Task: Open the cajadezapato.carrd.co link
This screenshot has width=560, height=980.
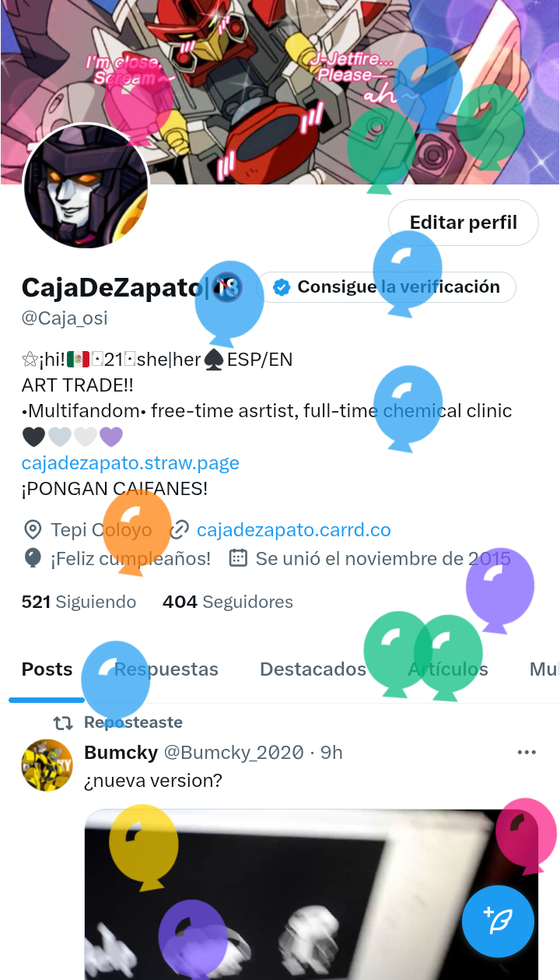Action: coord(293,531)
